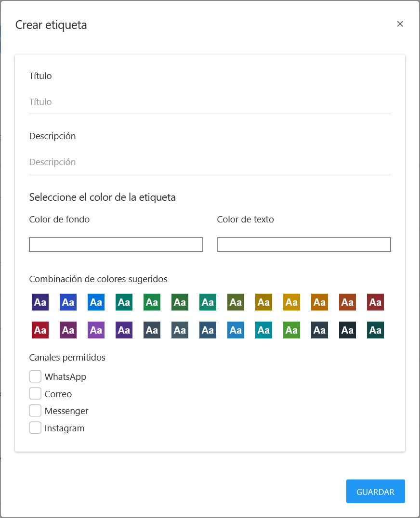Check the Correo channel option

(35, 393)
